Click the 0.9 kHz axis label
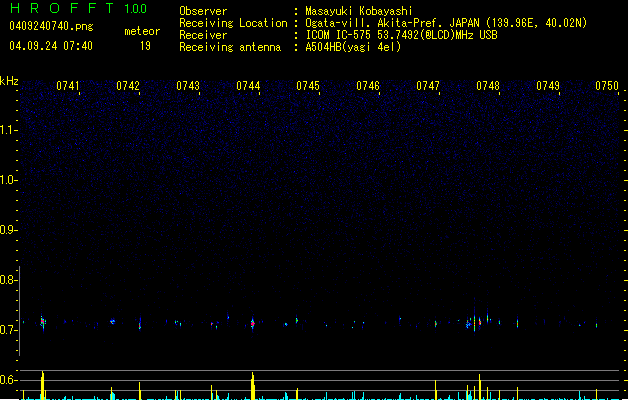Image resolution: width=629 pixels, height=400 pixels. pyautogui.click(x=7, y=230)
